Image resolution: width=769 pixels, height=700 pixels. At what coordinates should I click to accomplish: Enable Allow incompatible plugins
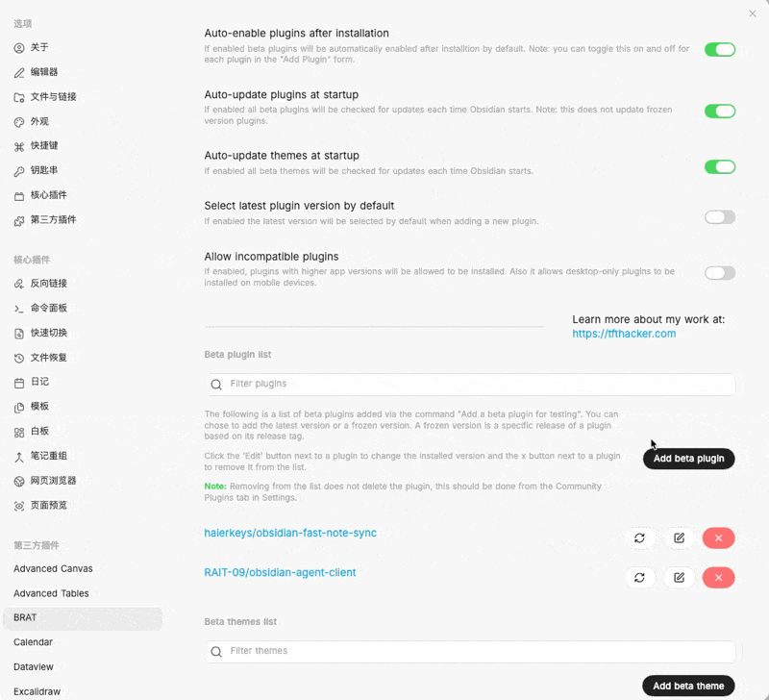point(720,272)
